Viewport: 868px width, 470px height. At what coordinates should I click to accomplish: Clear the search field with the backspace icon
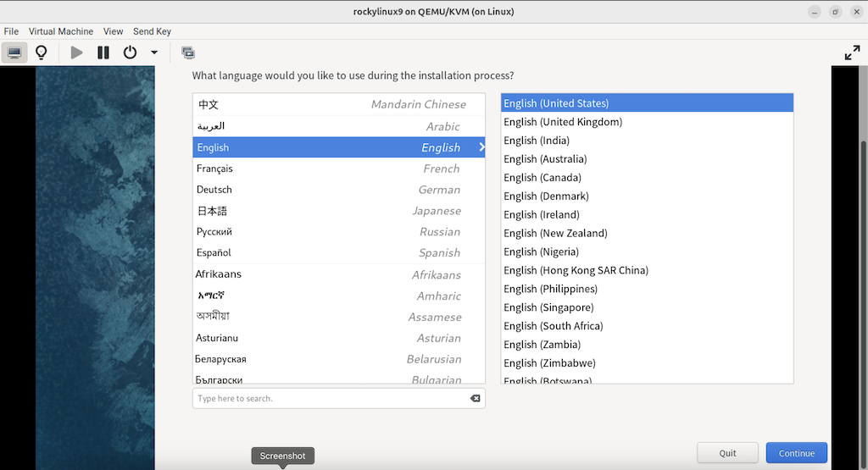pyautogui.click(x=475, y=398)
